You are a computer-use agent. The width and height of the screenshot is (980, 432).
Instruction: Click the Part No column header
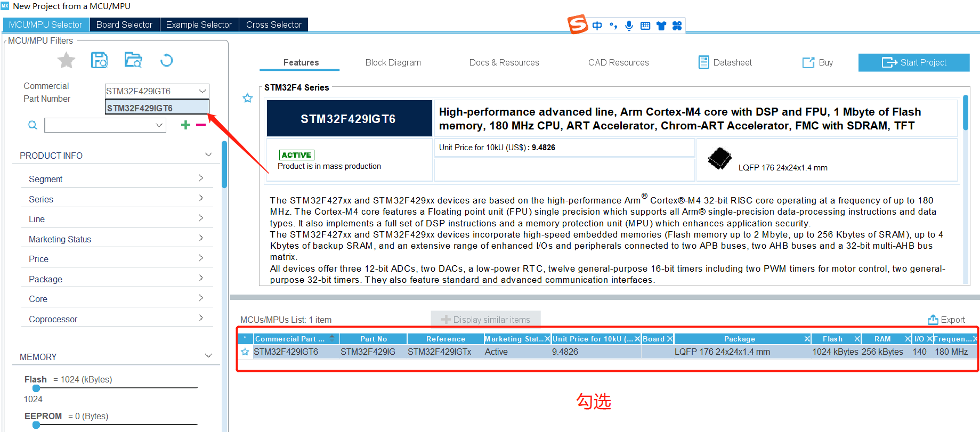[x=373, y=339]
